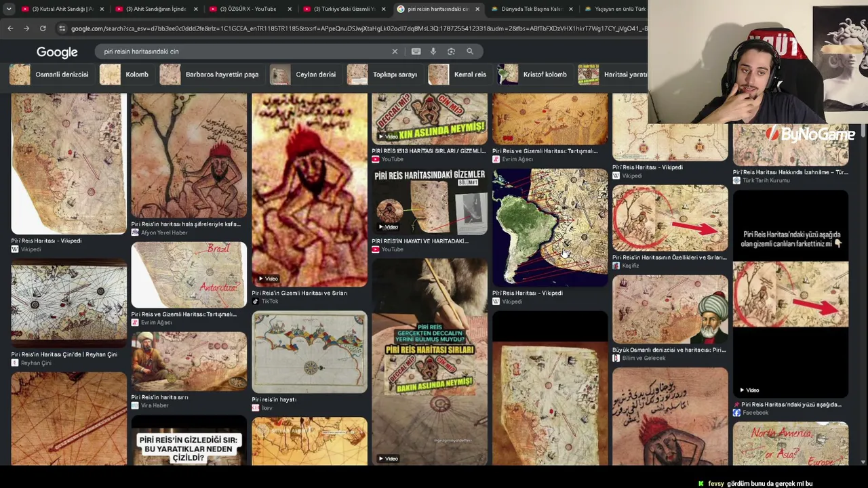Reload the current Google page
This screenshot has height=488, width=868.
(x=43, y=28)
